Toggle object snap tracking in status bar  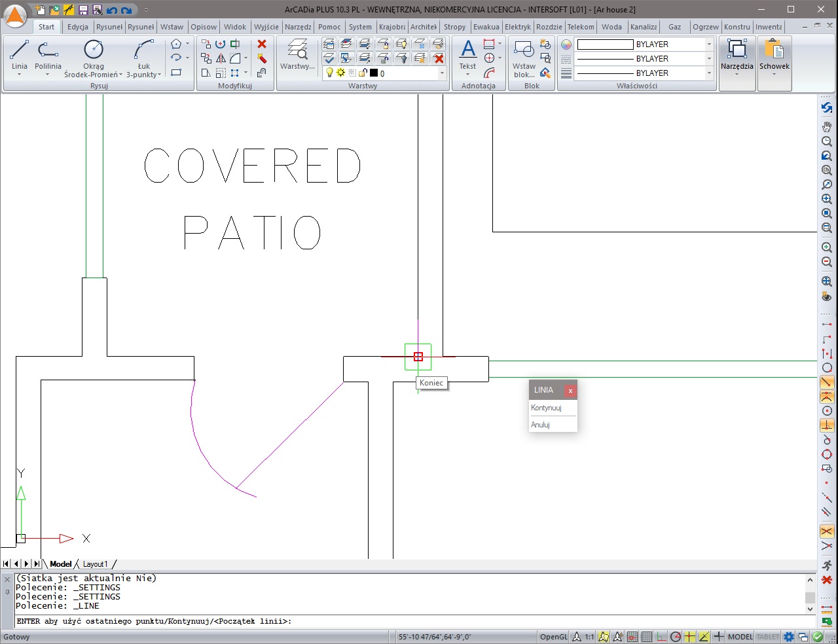pyautogui.click(x=704, y=637)
